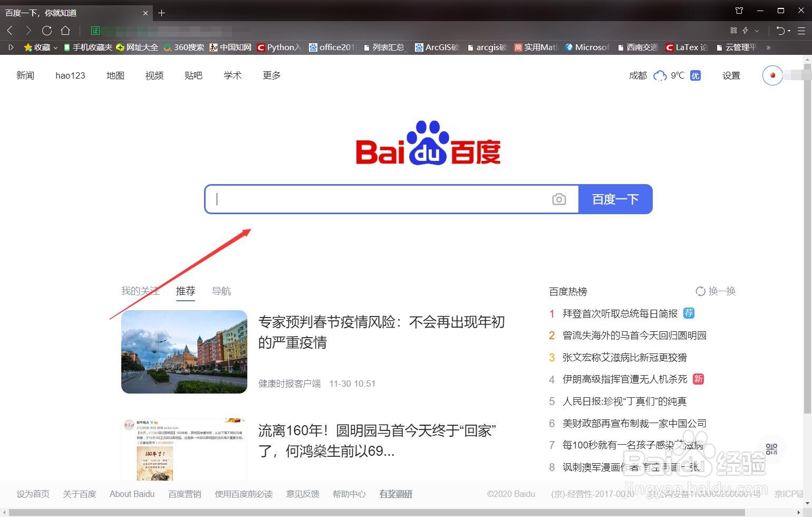Open 西南交通 bookmark
Screen dimensions: 812x517
click(x=638, y=47)
